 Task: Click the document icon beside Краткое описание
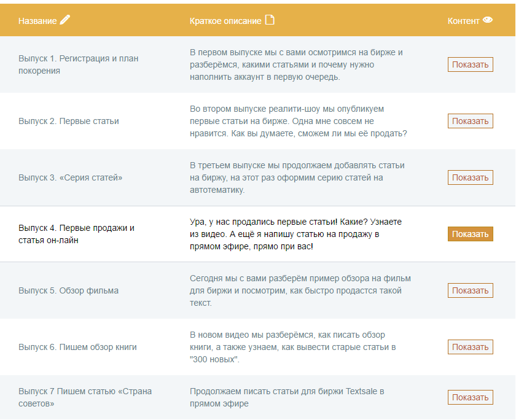[x=270, y=20]
